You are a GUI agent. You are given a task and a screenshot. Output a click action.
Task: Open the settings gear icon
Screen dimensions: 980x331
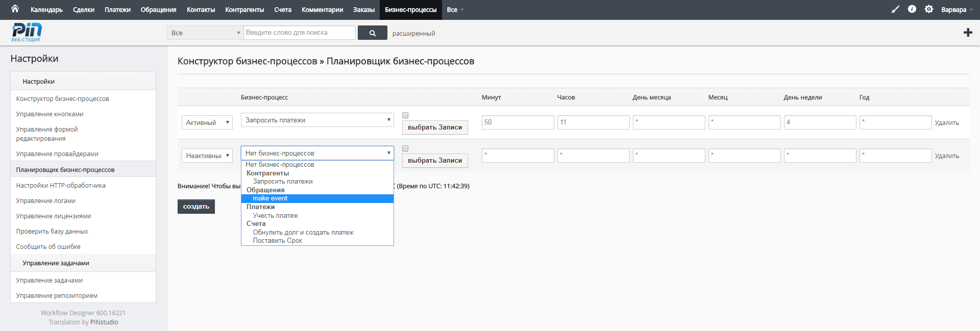[x=929, y=9]
